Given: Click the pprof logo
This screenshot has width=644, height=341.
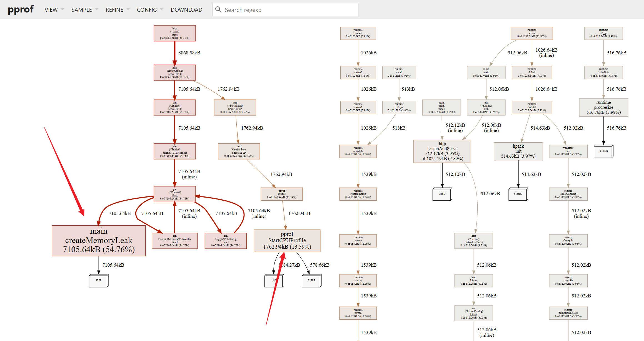Looking at the screenshot, I should [x=21, y=9].
